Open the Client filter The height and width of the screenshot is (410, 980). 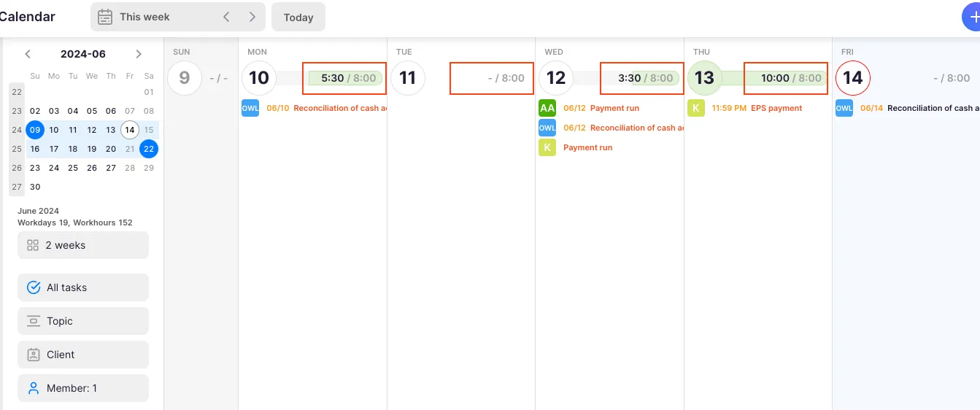tap(83, 355)
